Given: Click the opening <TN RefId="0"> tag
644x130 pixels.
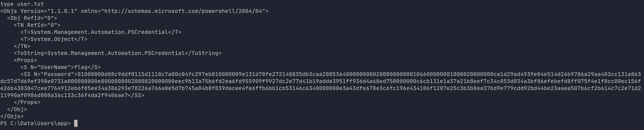Looking at the screenshot, I should (x=37, y=25).
